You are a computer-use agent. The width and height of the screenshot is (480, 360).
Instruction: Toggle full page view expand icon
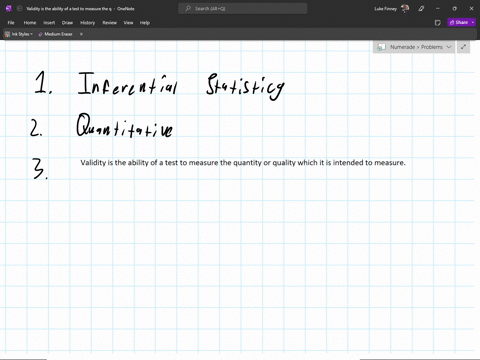click(x=463, y=47)
